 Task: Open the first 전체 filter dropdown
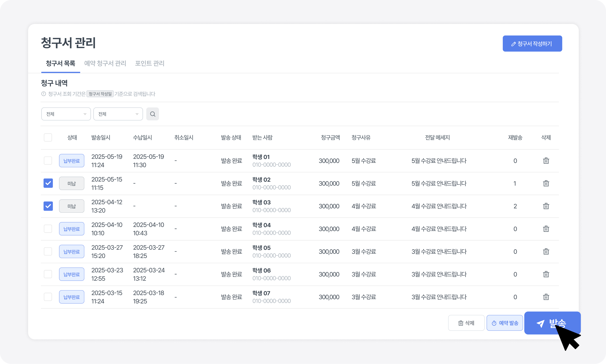[66, 114]
